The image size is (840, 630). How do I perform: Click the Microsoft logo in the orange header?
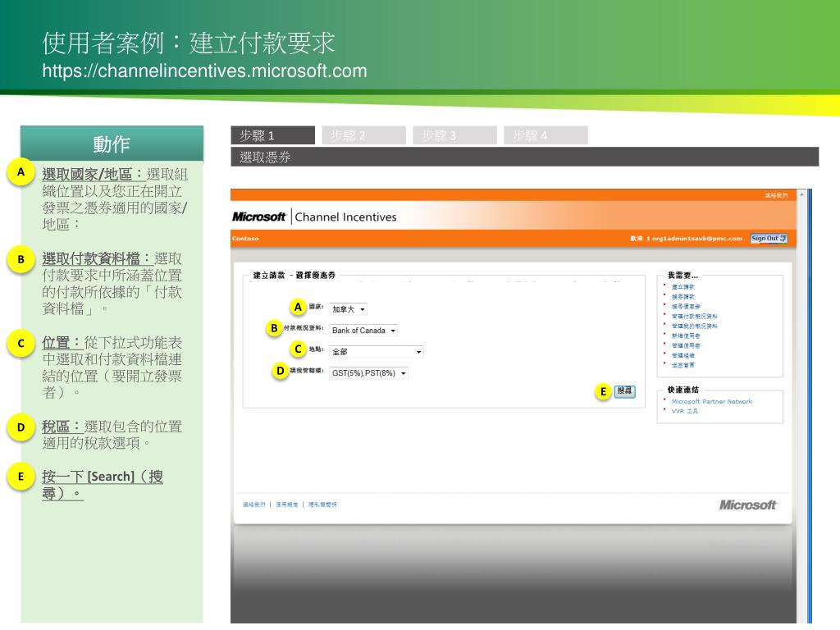point(258,217)
